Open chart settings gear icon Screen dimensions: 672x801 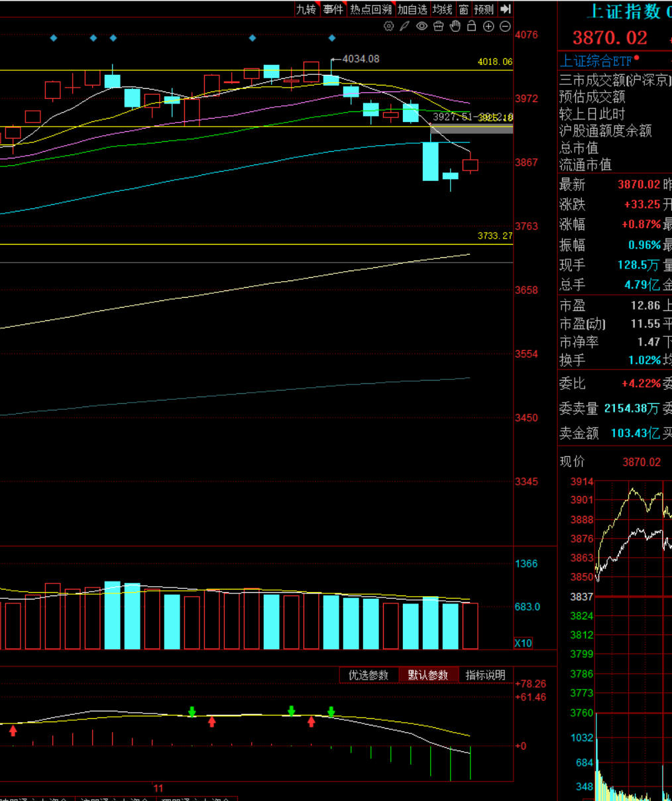389,27
